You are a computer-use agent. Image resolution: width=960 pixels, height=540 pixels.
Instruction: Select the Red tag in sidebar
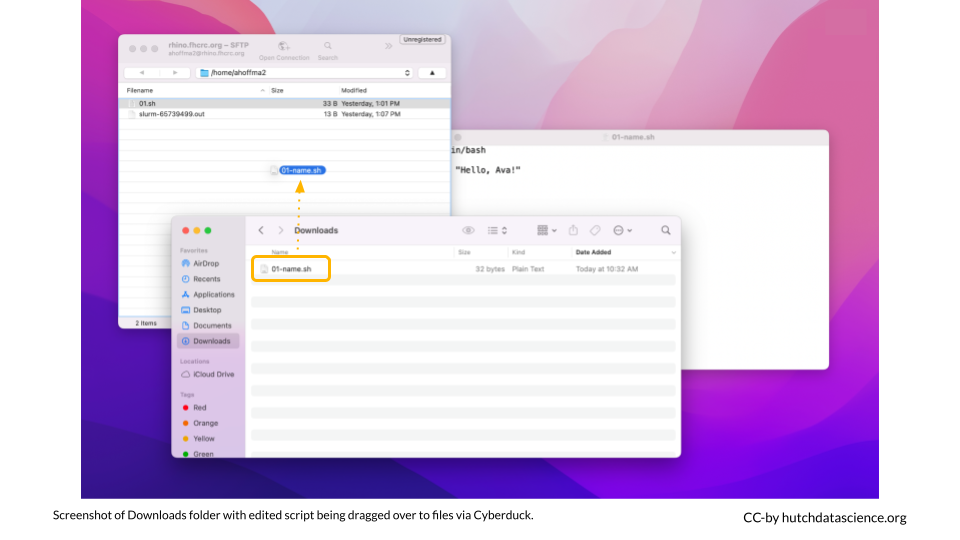(x=200, y=408)
